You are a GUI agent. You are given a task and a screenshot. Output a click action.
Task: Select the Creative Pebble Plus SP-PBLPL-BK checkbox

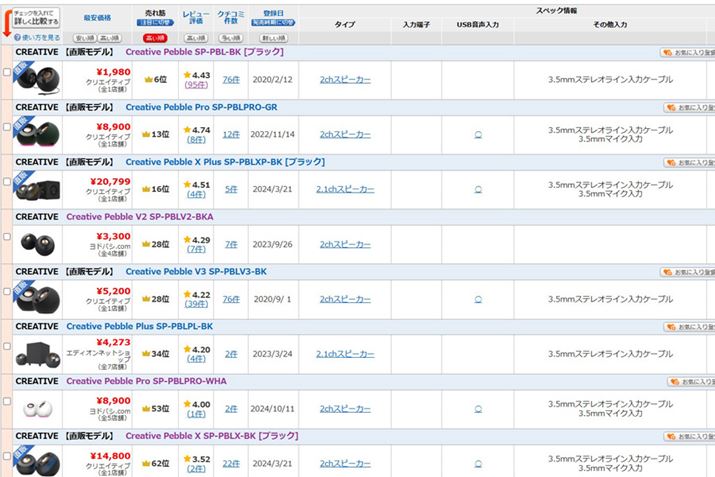7,347
